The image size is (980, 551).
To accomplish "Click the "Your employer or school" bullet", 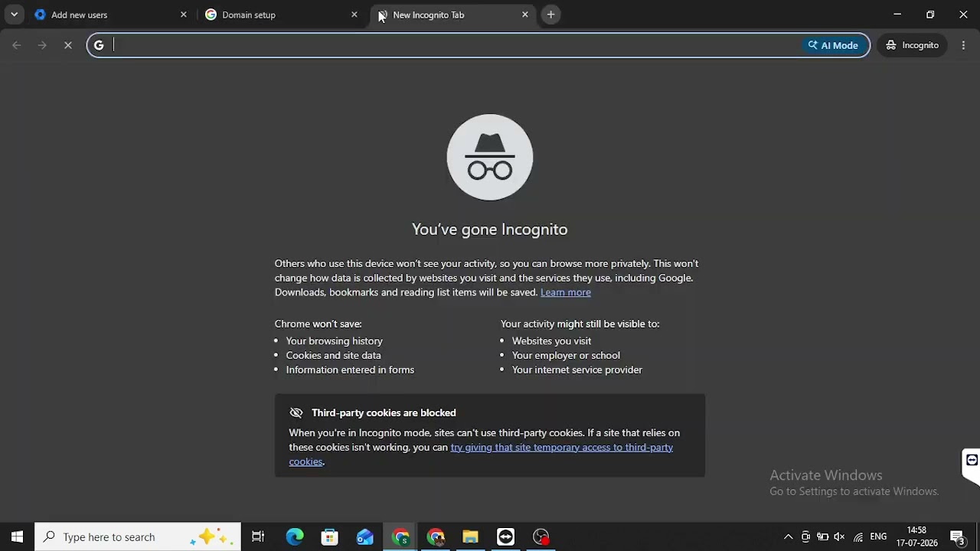I will pyautogui.click(x=566, y=355).
